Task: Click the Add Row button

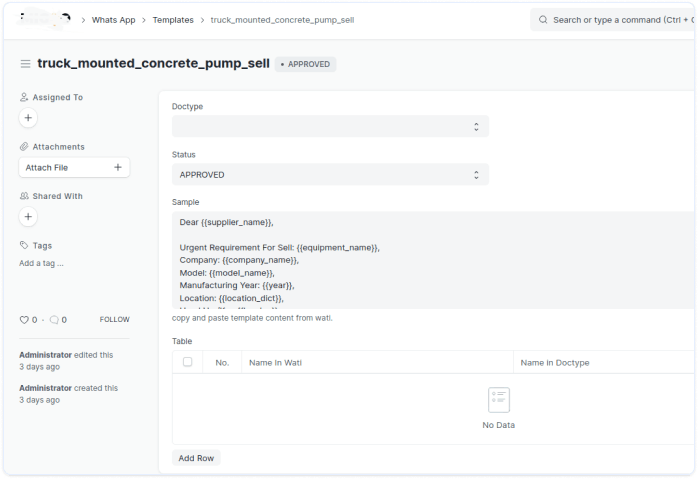Action: click(196, 458)
